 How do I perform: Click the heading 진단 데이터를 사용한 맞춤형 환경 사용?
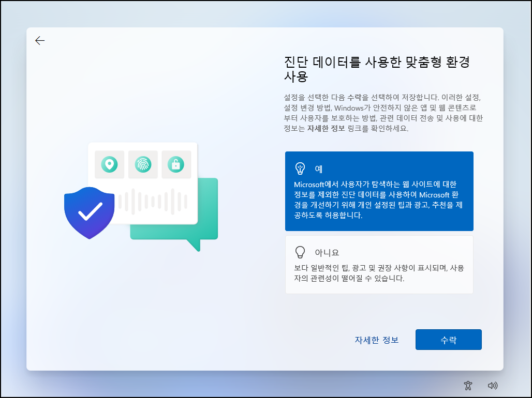click(x=377, y=69)
